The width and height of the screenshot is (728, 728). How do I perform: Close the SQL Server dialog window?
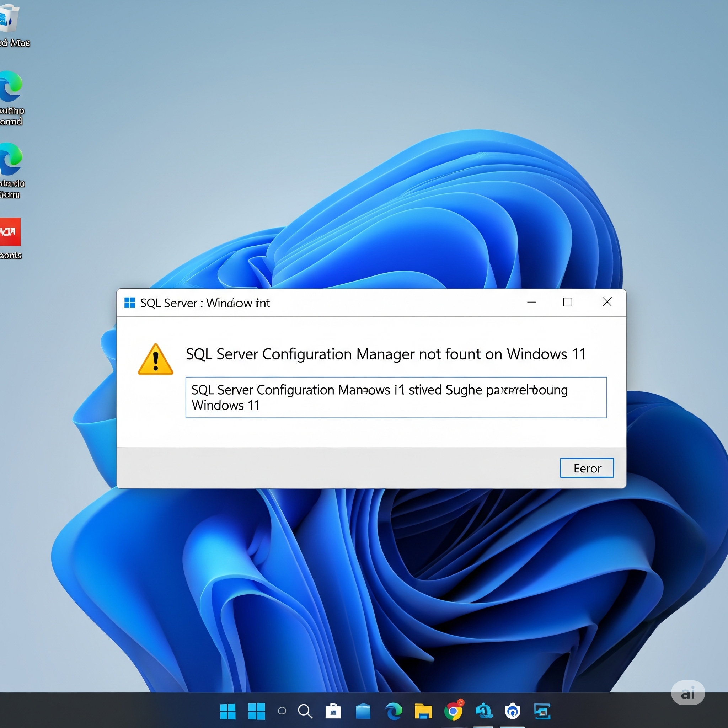coord(607,302)
